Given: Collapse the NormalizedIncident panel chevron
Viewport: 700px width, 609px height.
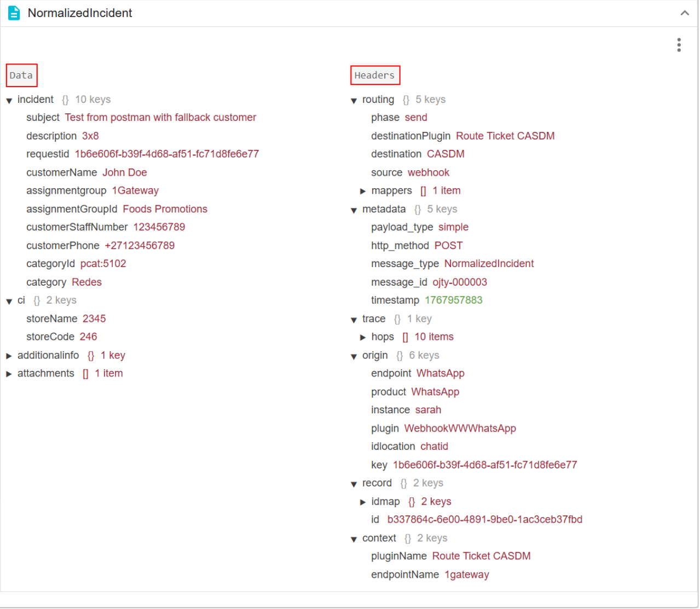Looking at the screenshot, I should tap(684, 13).
